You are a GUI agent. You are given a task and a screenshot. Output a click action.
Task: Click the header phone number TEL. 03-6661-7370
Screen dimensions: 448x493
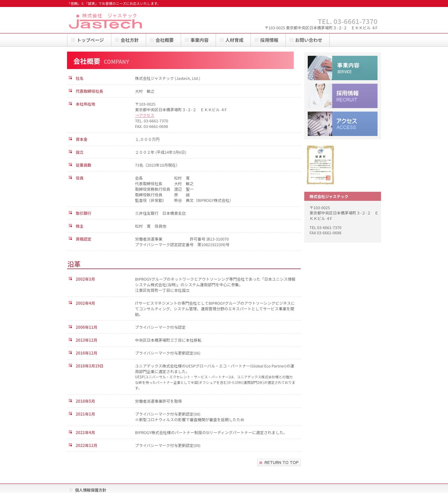(348, 22)
